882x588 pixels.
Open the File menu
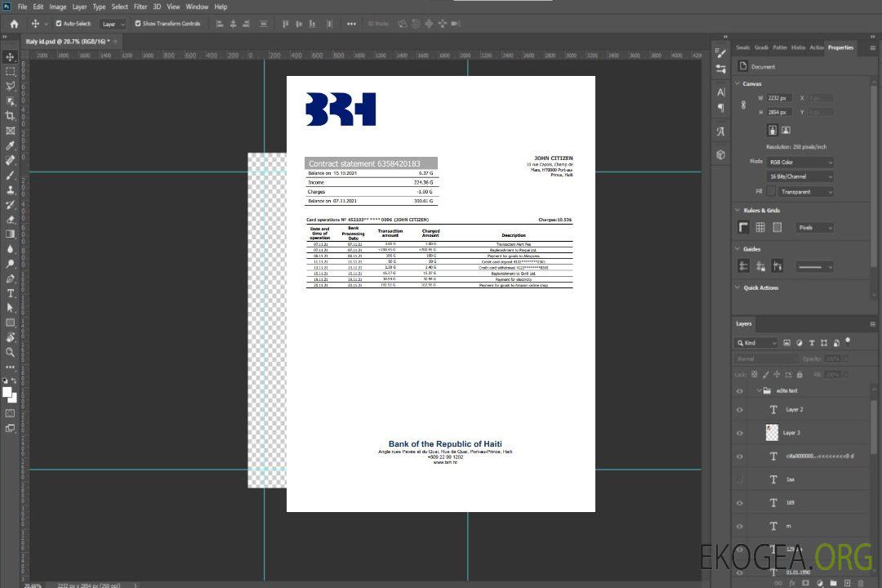tap(22, 7)
